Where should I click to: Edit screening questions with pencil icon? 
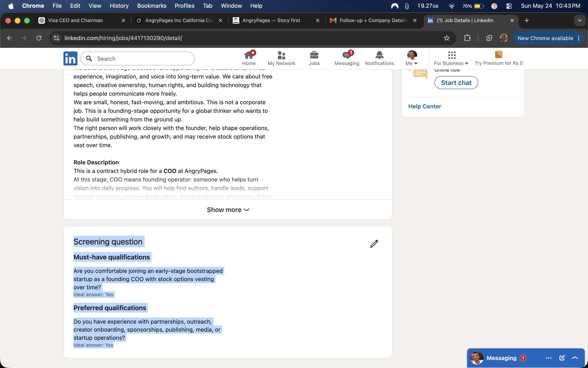pos(374,244)
